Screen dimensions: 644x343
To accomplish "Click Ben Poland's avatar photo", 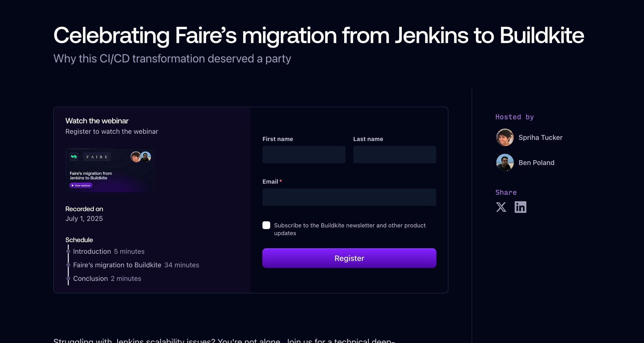I will pyautogui.click(x=505, y=162).
